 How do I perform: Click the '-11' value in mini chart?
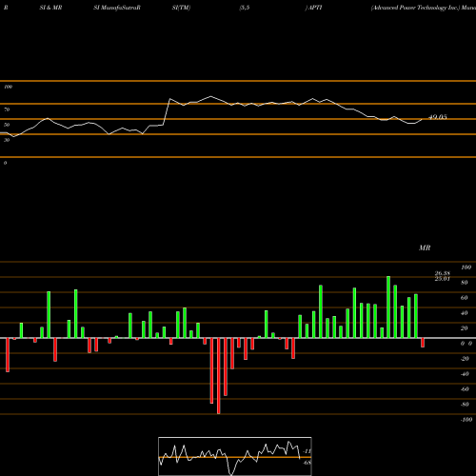[x=307, y=451]
